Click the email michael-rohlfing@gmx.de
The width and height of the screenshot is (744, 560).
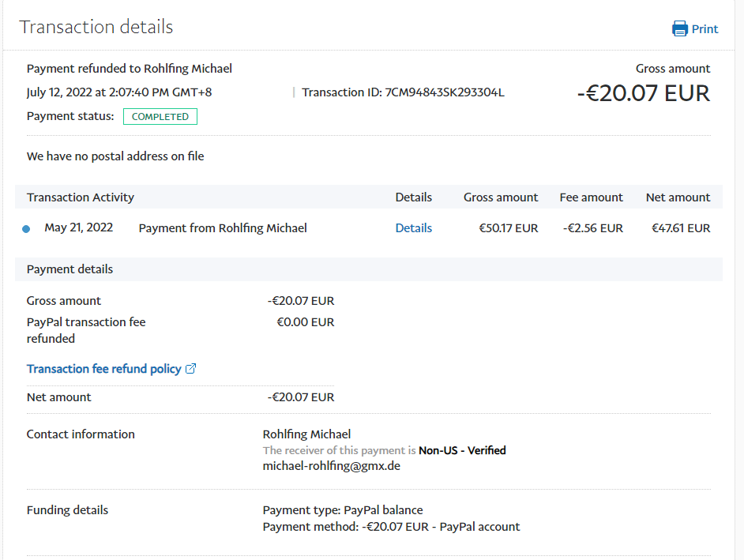click(x=331, y=466)
